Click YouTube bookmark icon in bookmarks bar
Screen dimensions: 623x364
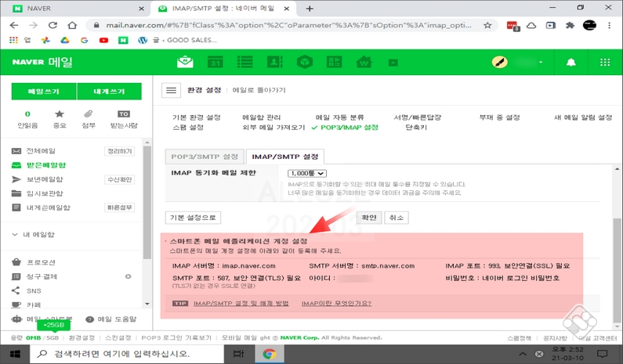[x=103, y=40]
